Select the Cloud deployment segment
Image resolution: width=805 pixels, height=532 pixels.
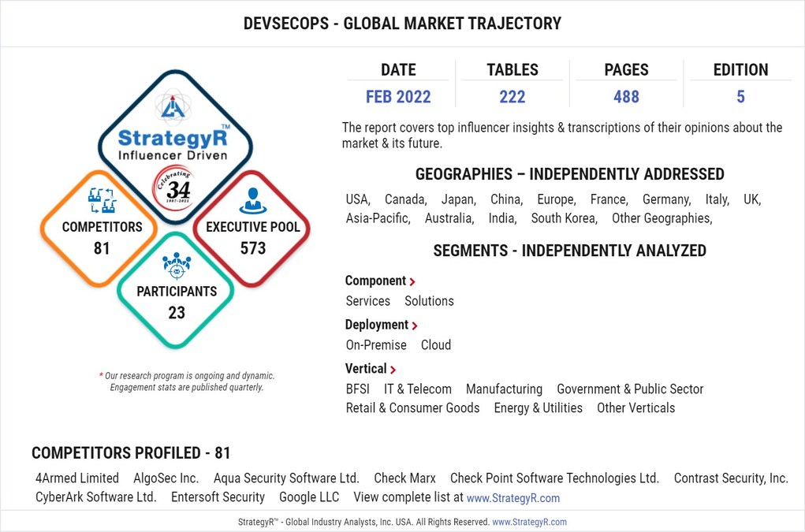tap(436, 345)
